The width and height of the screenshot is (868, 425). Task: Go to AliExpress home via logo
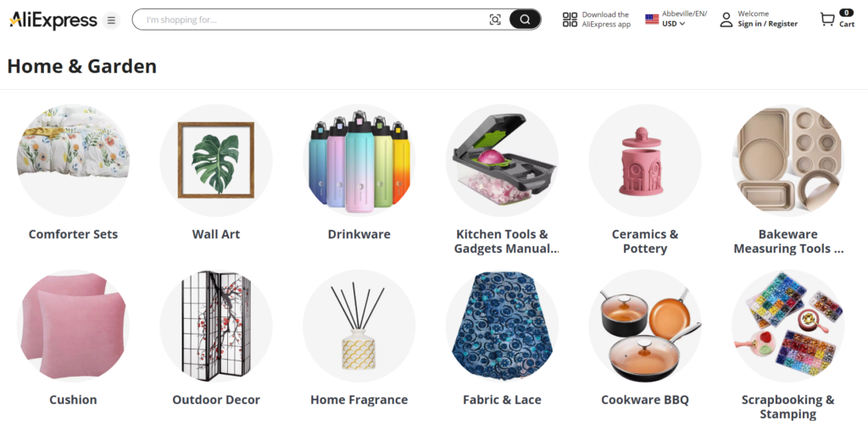tap(53, 20)
